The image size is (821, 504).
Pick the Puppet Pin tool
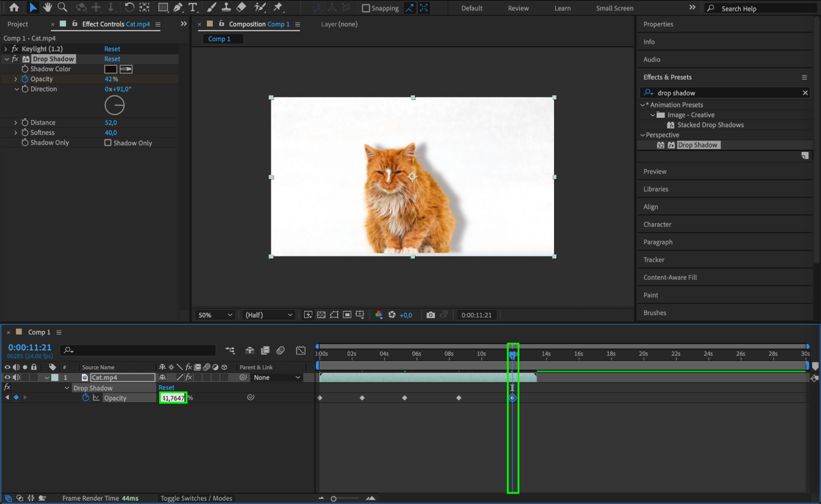(x=278, y=7)
